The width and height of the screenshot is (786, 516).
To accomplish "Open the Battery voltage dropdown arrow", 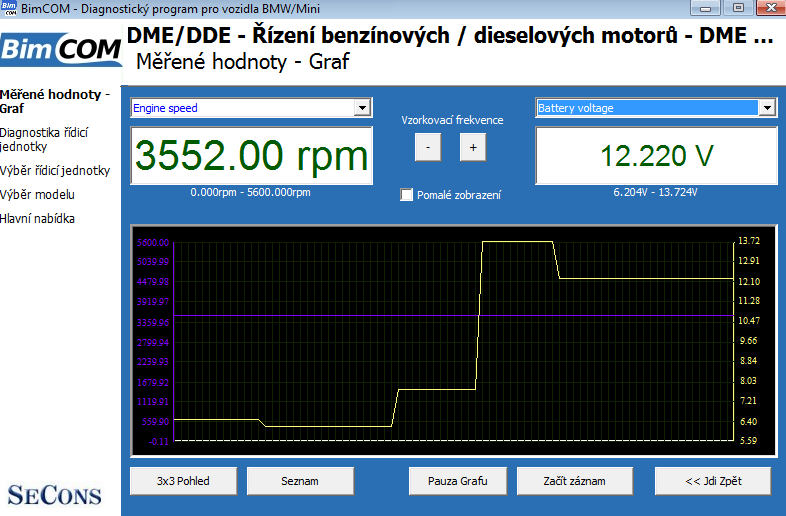I will [x=767, y=108].
